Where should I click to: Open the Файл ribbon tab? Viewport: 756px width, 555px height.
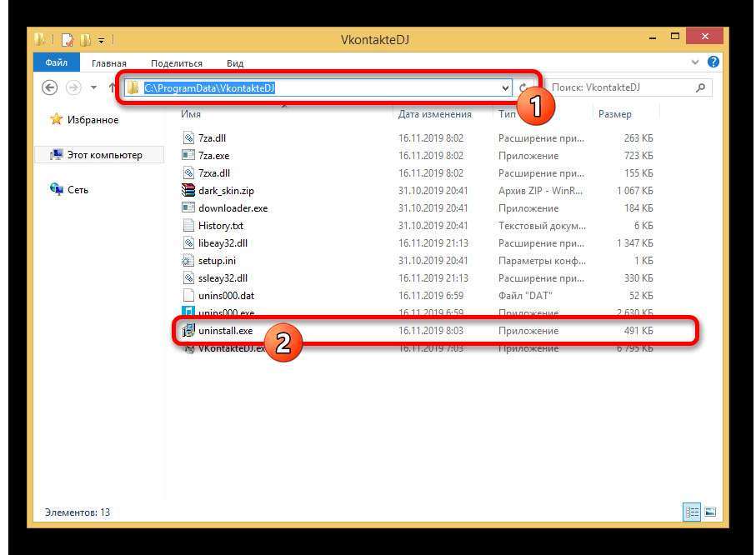point(56,62)
